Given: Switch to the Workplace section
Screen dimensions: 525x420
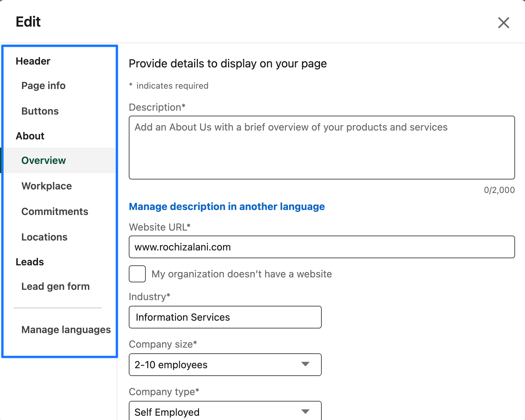Looking at the screenshot, I should point(46,186).
